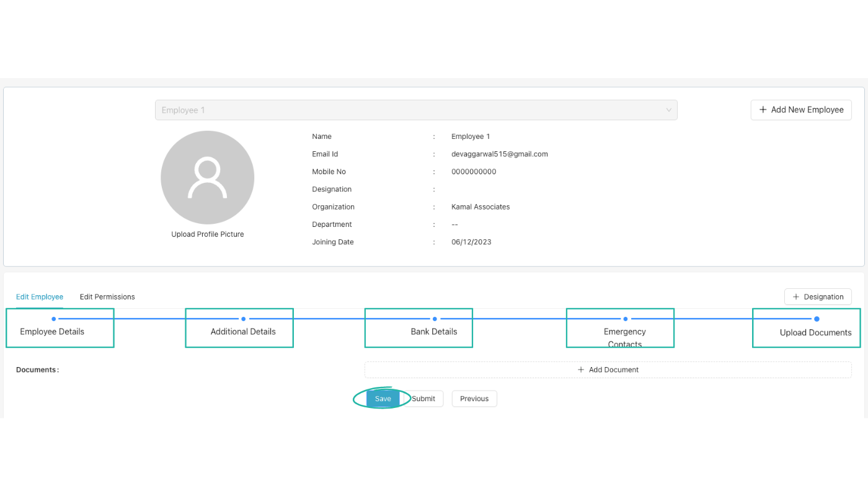Viewport: 868px width, 496px height.
Task: Select the Bank Details step dot
Action: [434, 317]
